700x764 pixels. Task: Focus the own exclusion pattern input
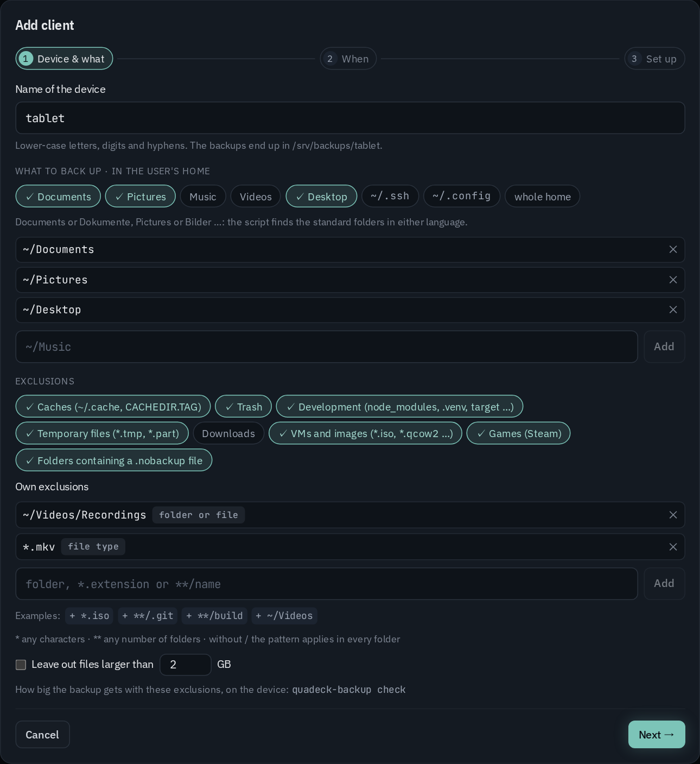tap(327, 584)
